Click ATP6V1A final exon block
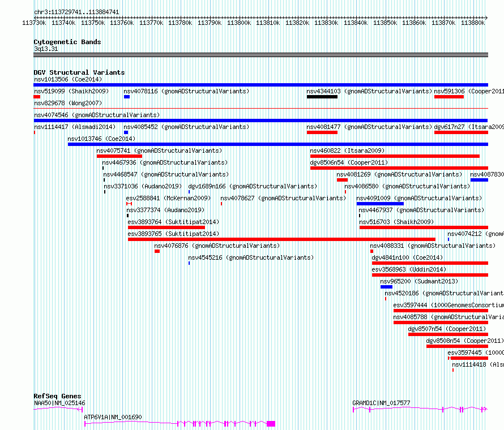The width and height of the screenshot is (504, 430). pos(271,424)
